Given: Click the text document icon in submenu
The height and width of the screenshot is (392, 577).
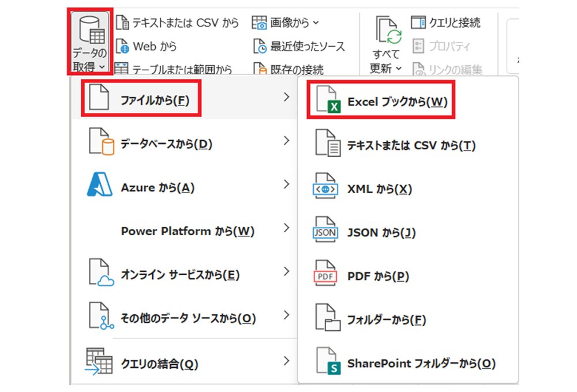Looking at the screenshot, I should click(328, 143).
